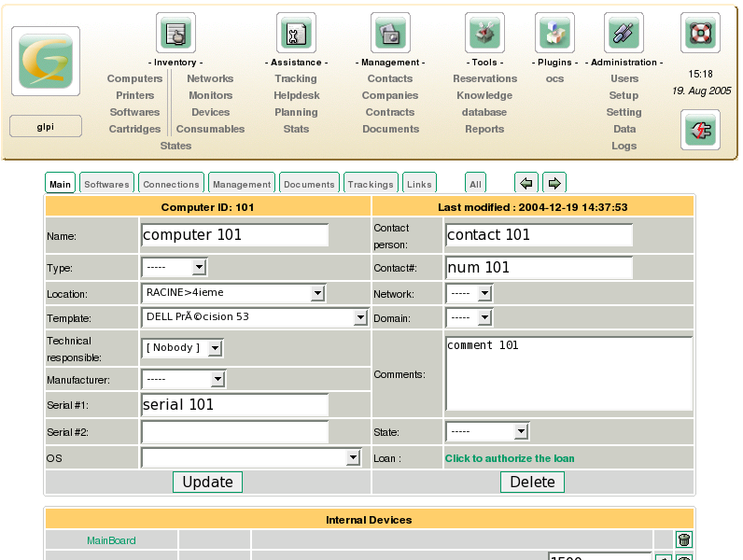Screen dimensions: 743x560
Task: Open Contracts under Management
Action: tap(390, 112)
